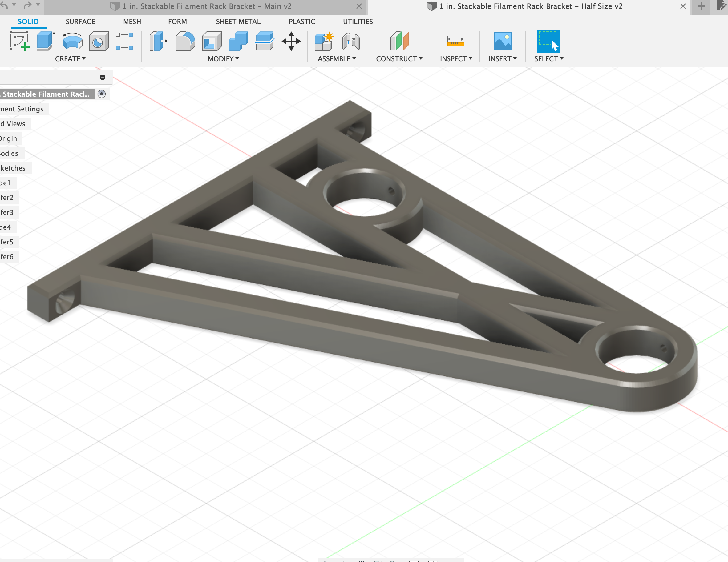Collapse the browser panel minus icon

pos(103,77)
